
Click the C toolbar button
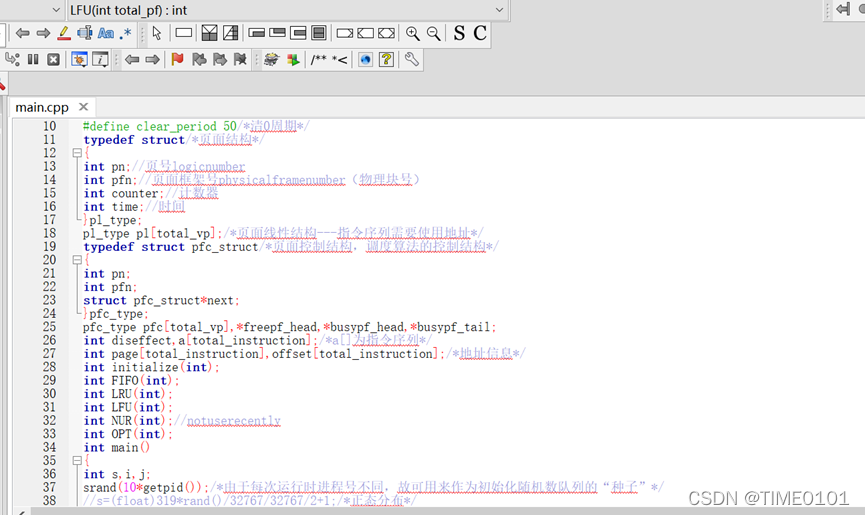point(480,33)
